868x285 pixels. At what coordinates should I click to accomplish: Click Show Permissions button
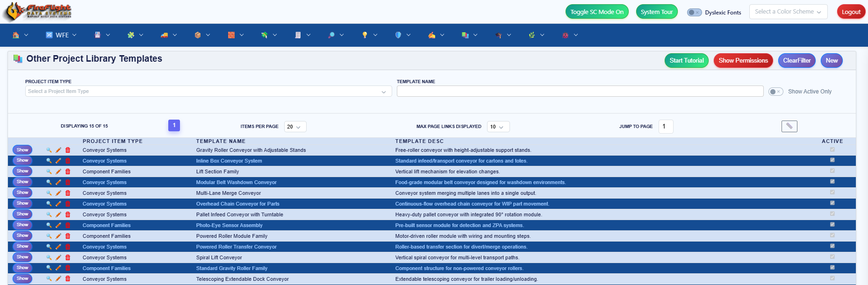click(743, 60)
